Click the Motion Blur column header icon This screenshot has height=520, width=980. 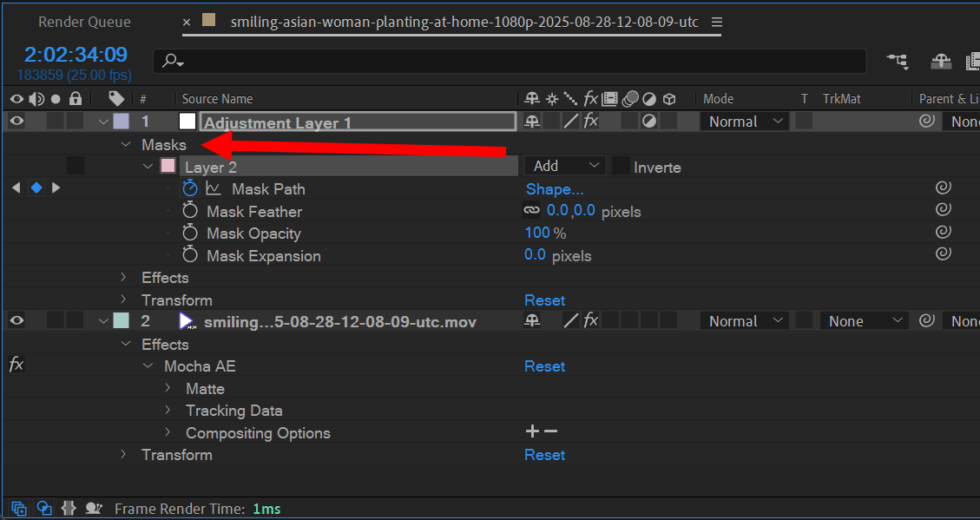[632, 99]
